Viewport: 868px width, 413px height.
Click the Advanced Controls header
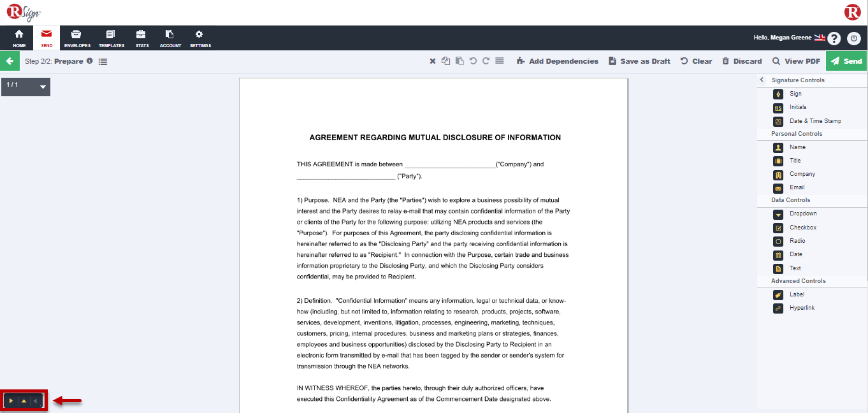(x=799, y=281)
